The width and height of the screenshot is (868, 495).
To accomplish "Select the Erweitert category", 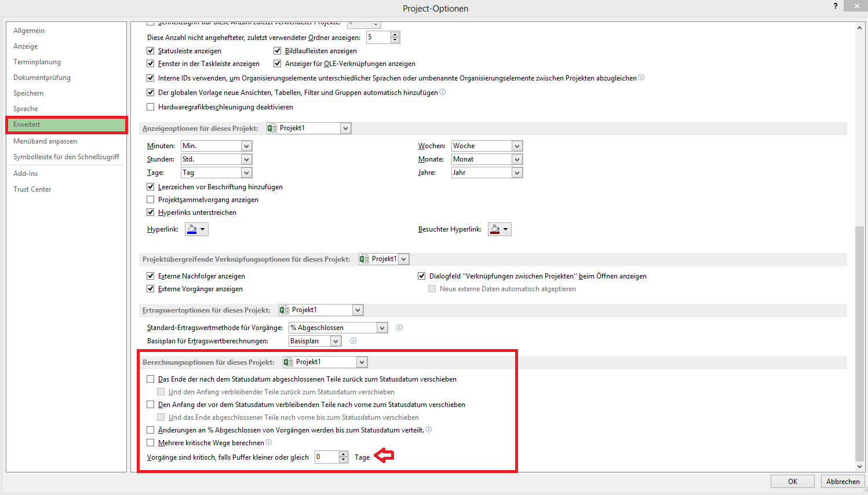I will click(x=66, y=124).
